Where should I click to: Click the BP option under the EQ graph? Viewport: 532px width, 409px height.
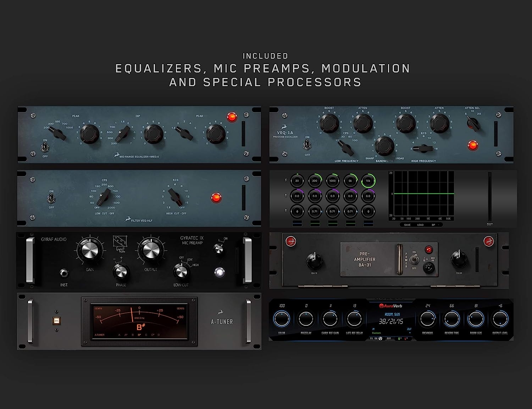coord(433,225)
